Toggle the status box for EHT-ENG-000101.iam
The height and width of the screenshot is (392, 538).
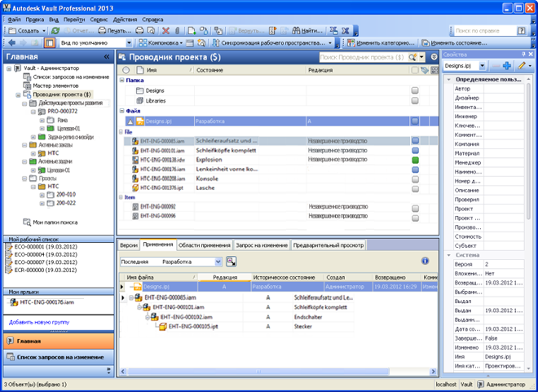coord(415,150)
